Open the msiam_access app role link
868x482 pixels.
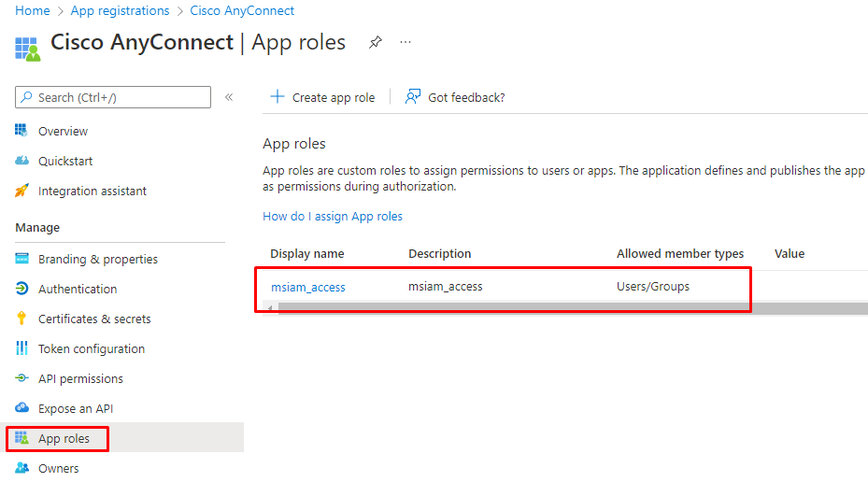pyautogui.click(x=308, y=288)
